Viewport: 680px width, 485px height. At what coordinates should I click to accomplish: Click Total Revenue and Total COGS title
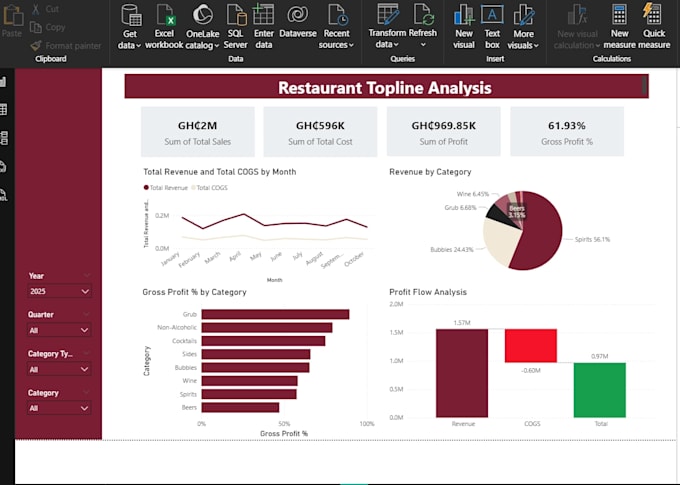220,172
